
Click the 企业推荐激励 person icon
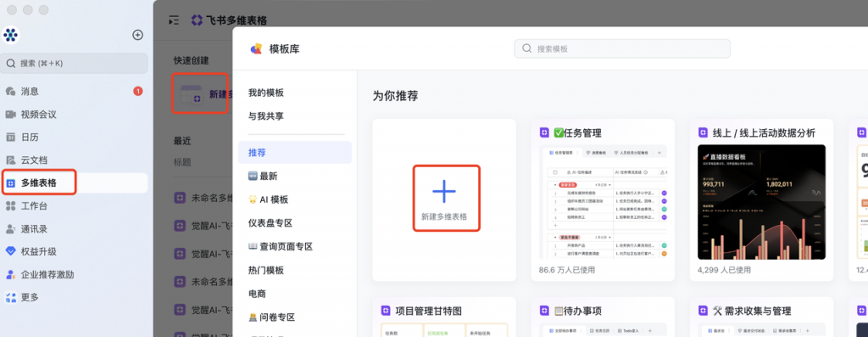10,274
